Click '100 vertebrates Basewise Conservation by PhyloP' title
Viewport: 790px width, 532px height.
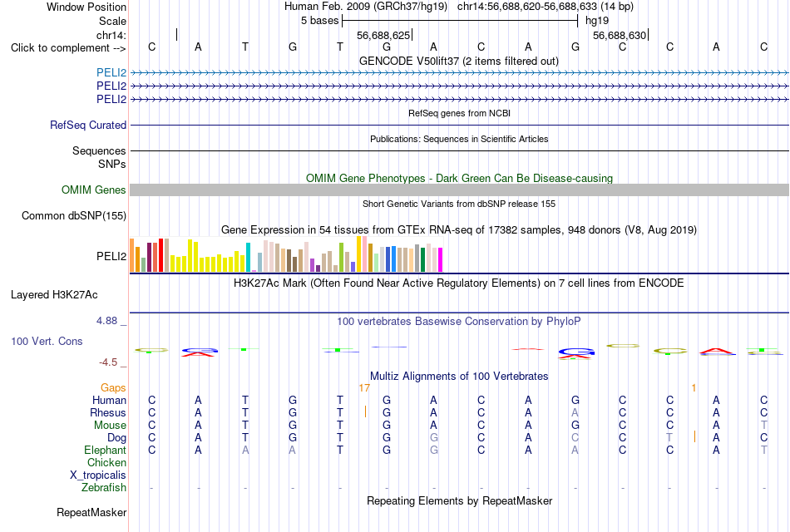click(x=459, y=322)
